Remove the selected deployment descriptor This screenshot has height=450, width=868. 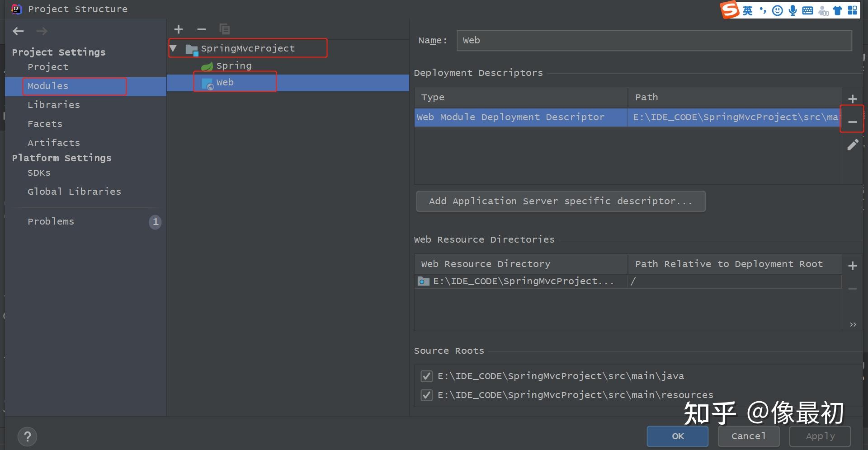(852, 122)
